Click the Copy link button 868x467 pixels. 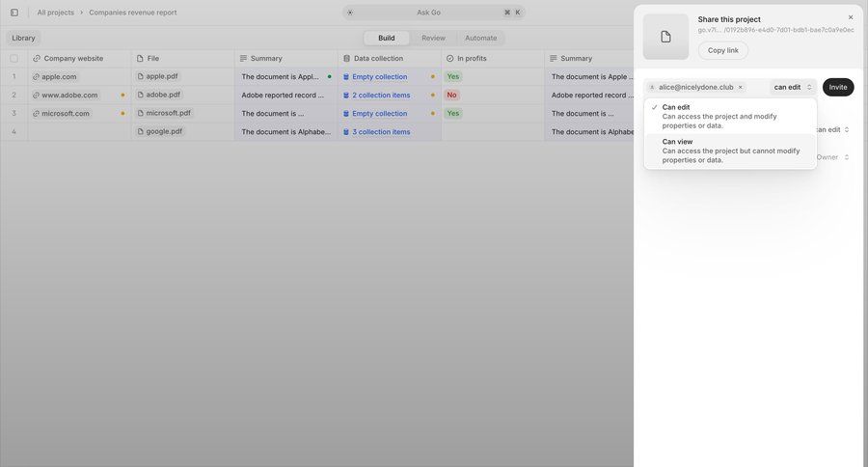723,50
